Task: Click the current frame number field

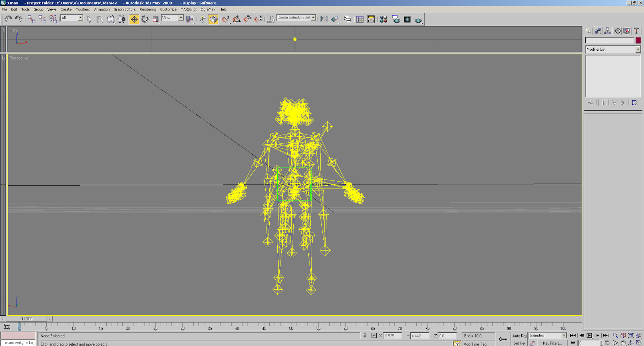Action: tap(589, 343)
